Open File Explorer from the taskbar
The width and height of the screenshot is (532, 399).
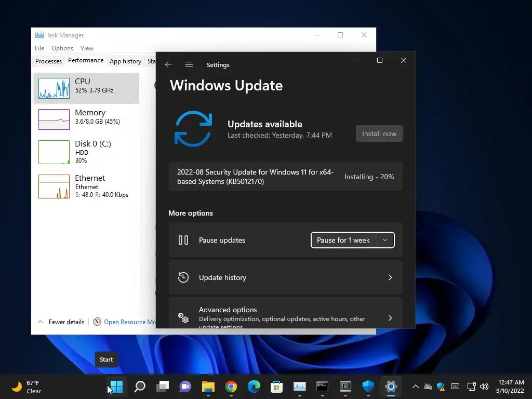[208, 387]
